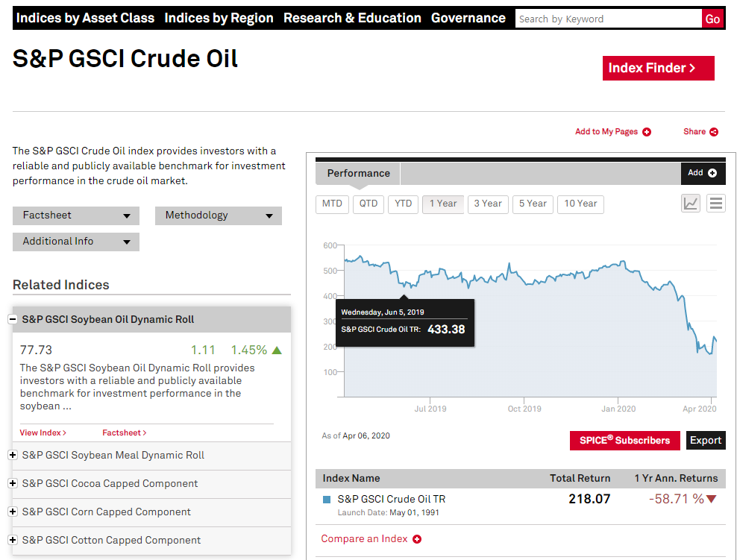
Task: Click the Search by Keyword field
Action: [x=608, y=19]
